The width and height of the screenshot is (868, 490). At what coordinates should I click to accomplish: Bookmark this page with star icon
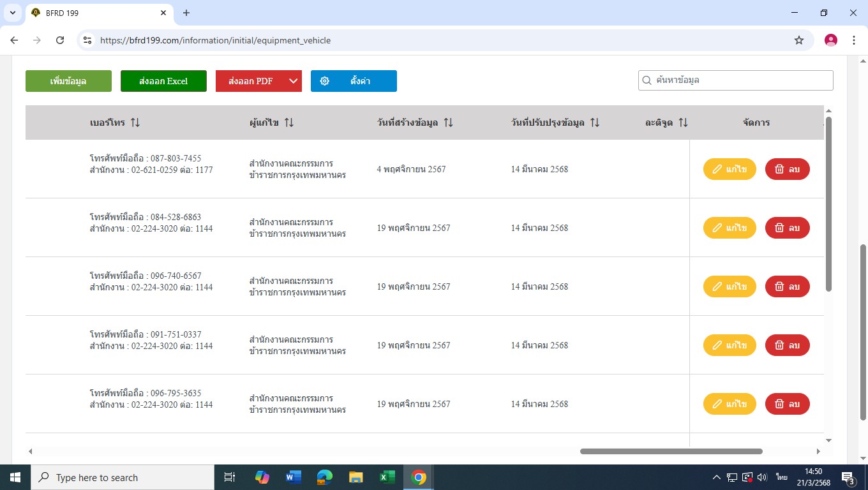pos(799,40)
